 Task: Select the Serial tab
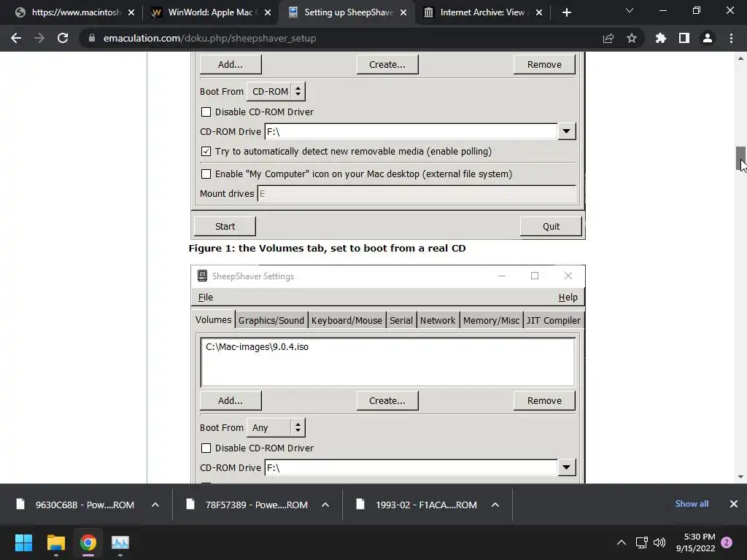(x=400, y=321)
